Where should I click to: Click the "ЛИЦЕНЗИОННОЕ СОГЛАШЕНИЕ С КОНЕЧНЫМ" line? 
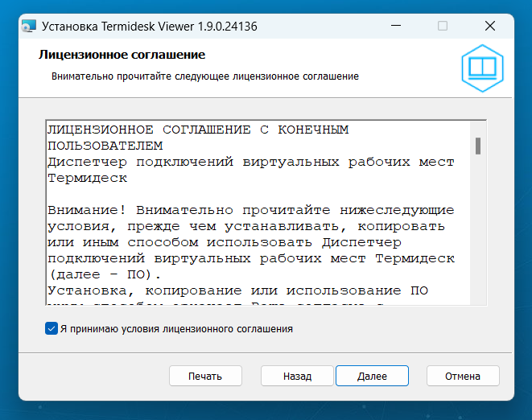coord(198,130)
